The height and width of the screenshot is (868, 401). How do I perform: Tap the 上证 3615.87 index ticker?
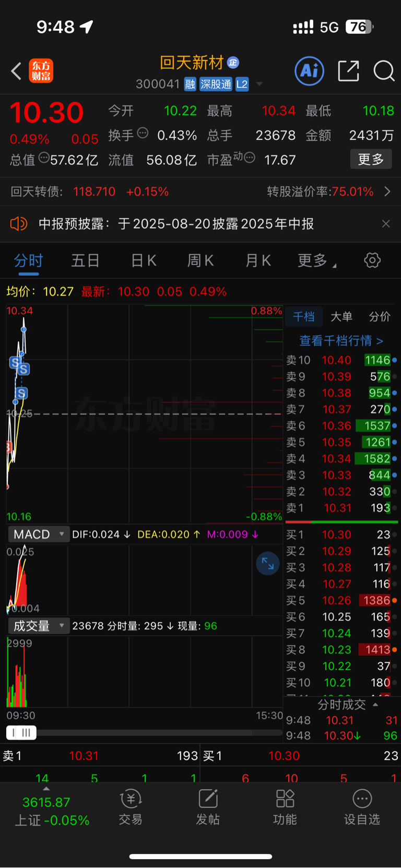[52, 811]
